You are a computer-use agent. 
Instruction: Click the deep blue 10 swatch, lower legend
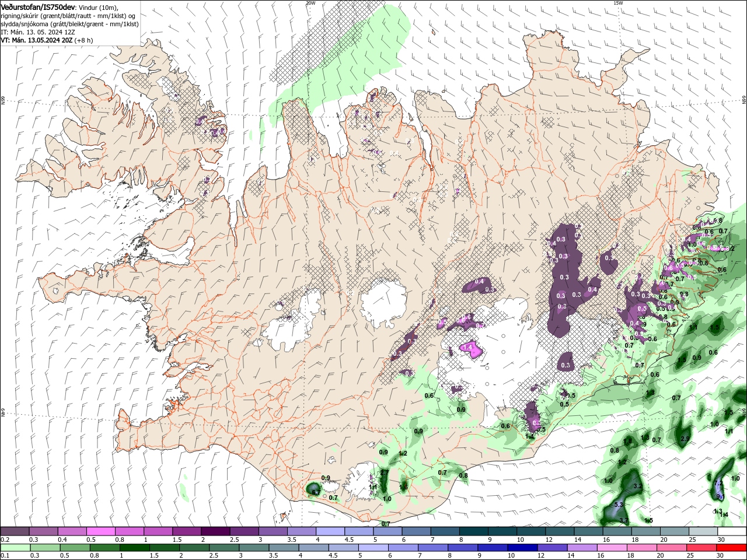pyautogui.click(x=522, y=548)
